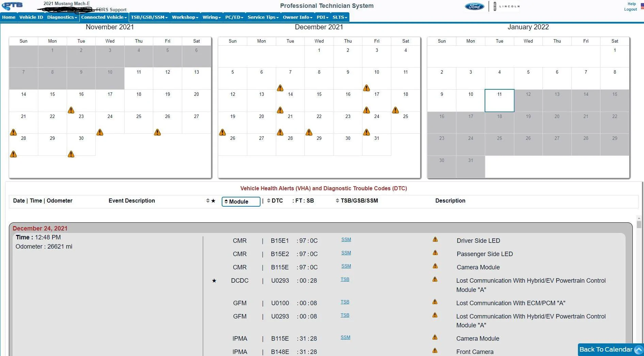Select January 11 on the calendar
Viewport: 644px width, 356px height.
click(x=499, y=101)
